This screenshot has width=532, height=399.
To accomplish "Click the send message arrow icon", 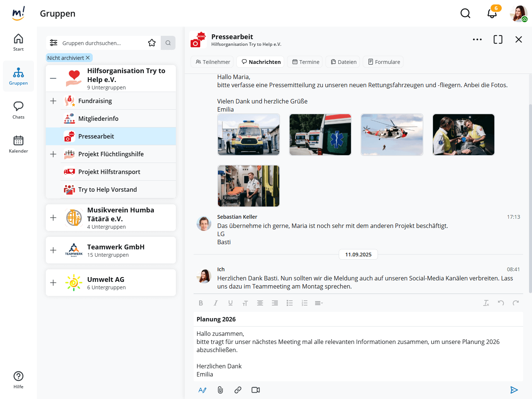I will [x=514, y=390].
